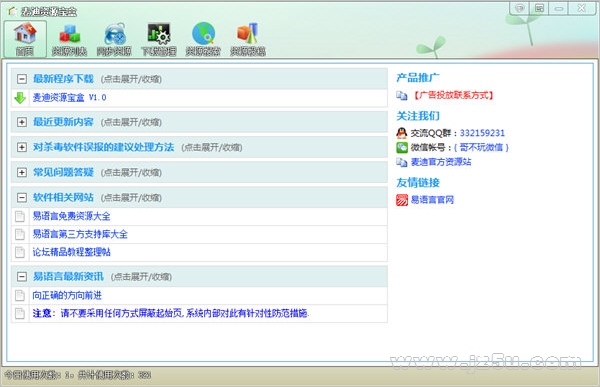
Task: Click QQ group number 332159231
Action: tap(482, 133)
